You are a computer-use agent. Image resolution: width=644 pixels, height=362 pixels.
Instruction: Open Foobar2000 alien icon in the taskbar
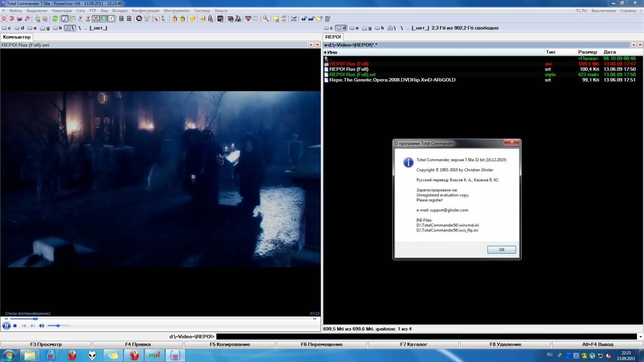point(92,355)
